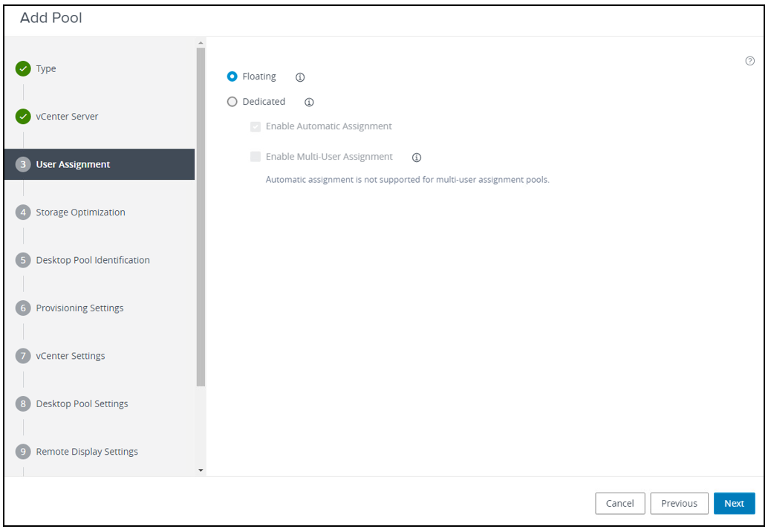This screenshot has height=532, width=771.
Task: Click the Next button
Action: pos(734,503)
